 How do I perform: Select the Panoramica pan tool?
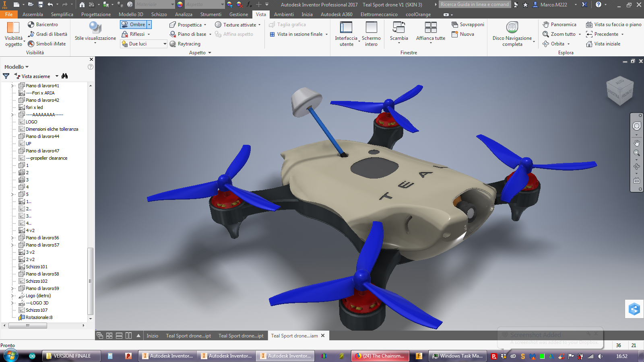click(x=559, y=25)
